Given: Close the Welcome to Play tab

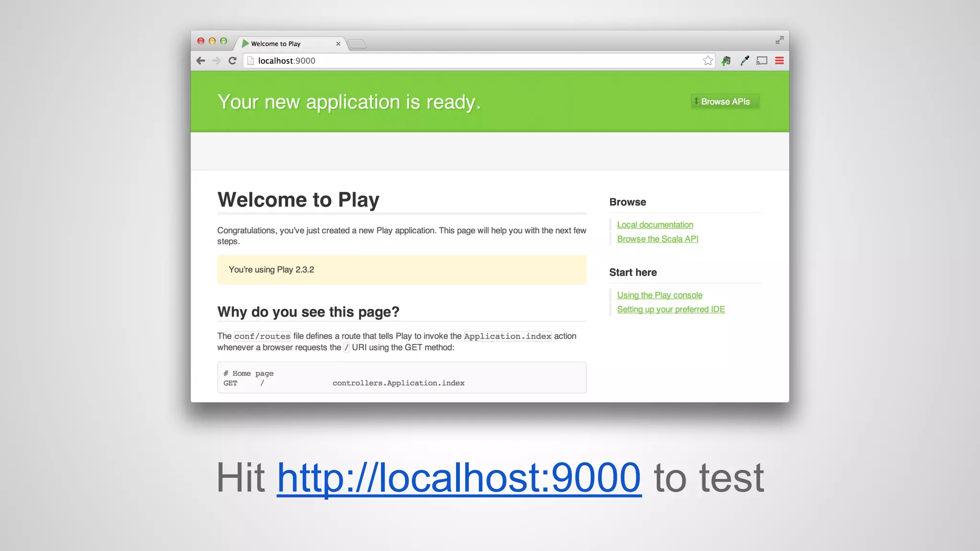Looking at the screenshot, I should coord(338,44).
